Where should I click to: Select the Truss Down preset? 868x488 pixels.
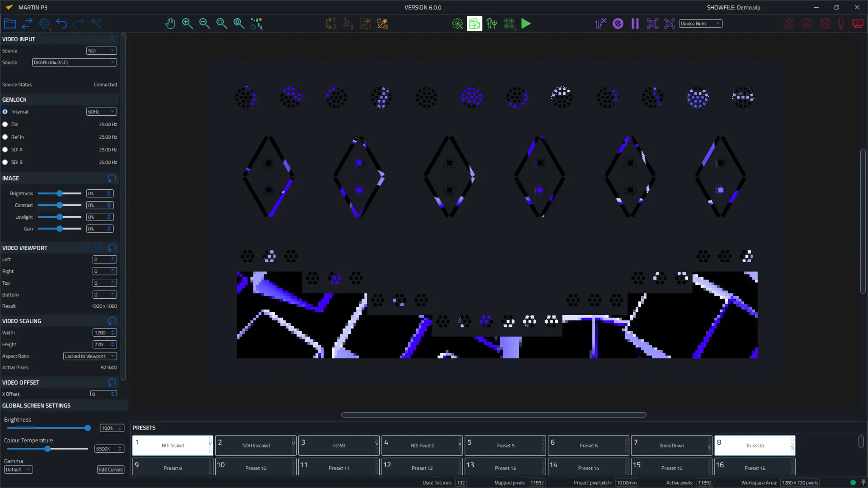[x=671, y=446]
